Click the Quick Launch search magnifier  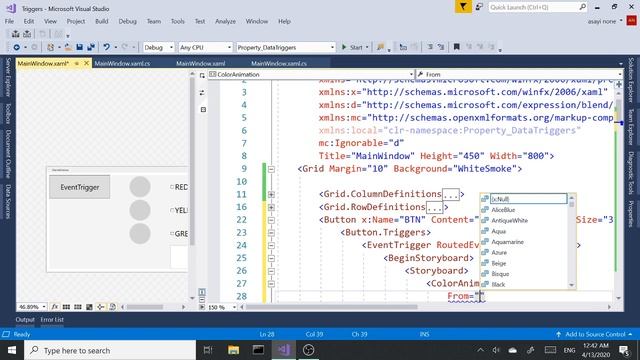coord(582,7)
